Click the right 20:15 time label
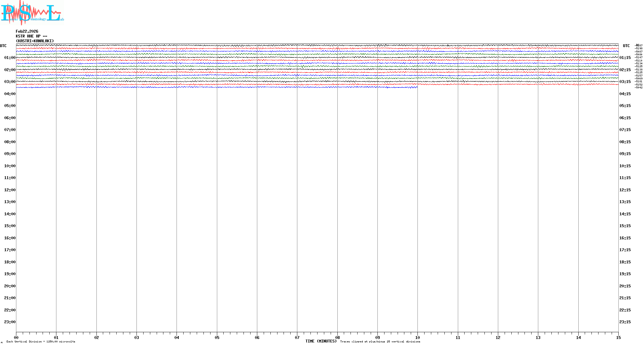The height and width of the screenshot is (346, 644). coord(625,286)
